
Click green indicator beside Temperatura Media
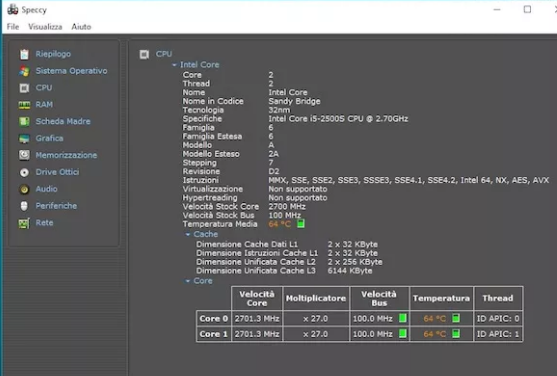[301, 224]
